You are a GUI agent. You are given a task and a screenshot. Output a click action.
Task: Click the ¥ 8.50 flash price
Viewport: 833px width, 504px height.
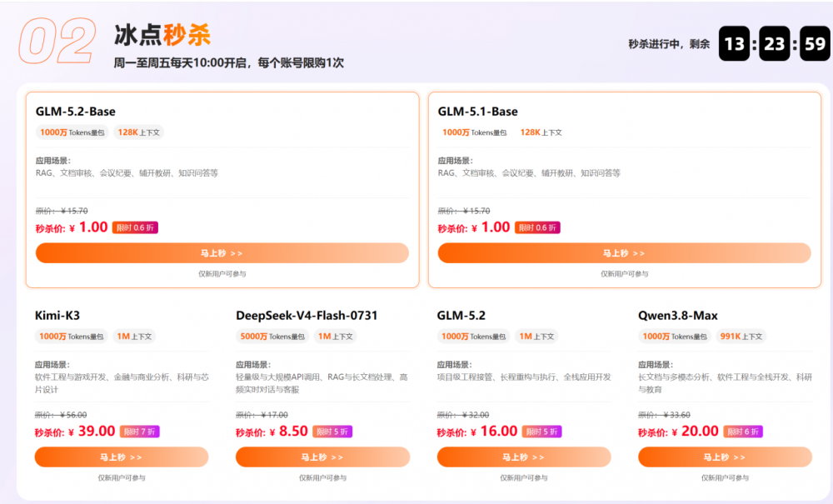(x=288, y=432)
